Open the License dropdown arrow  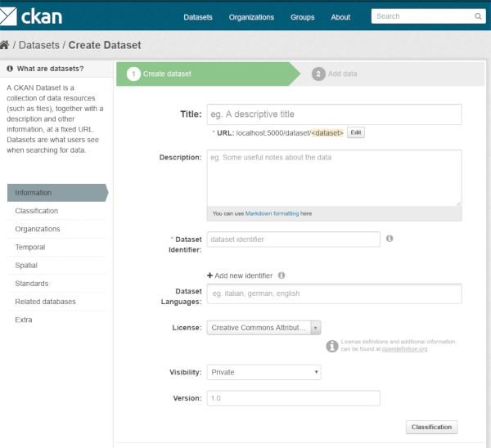point(316,328)
